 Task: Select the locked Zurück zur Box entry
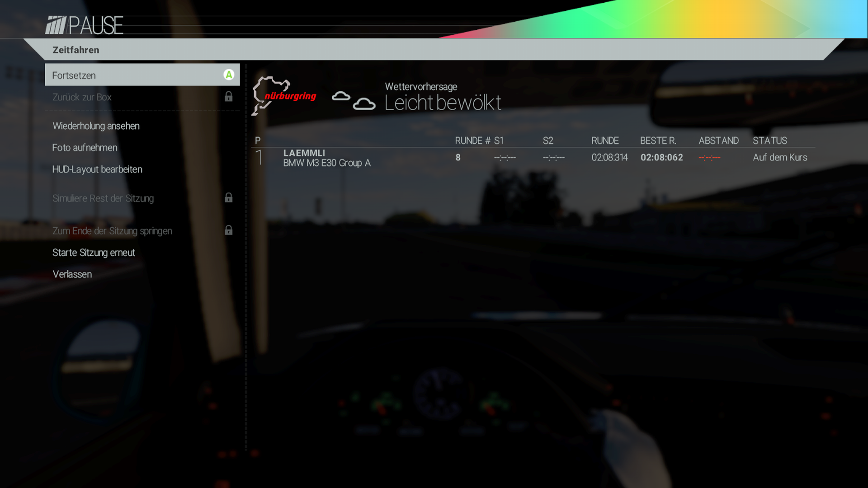click(142, 97)
